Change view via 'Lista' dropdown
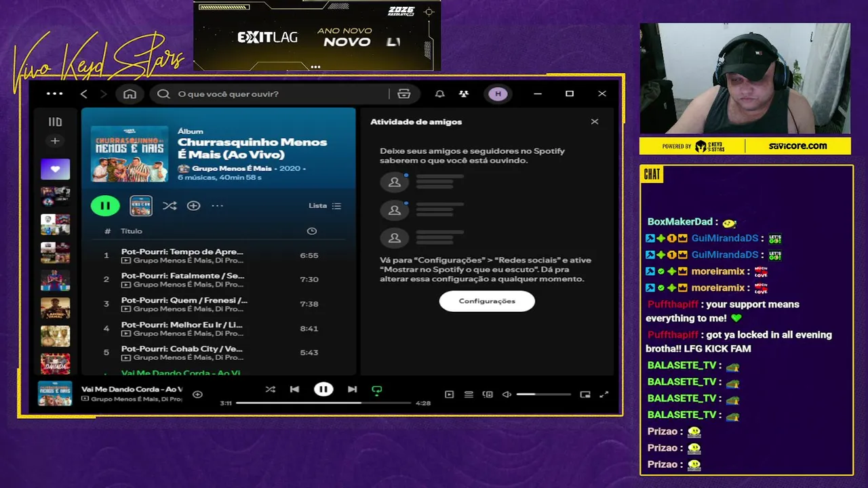This screenshot has width=868, height=488. pos(325,205)
